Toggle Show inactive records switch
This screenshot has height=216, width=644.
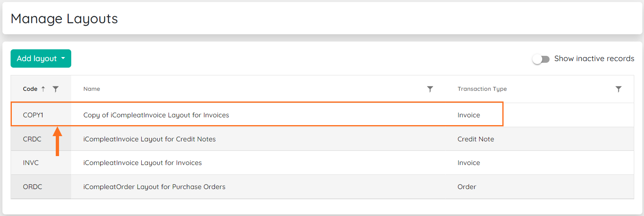coord(541,59)
